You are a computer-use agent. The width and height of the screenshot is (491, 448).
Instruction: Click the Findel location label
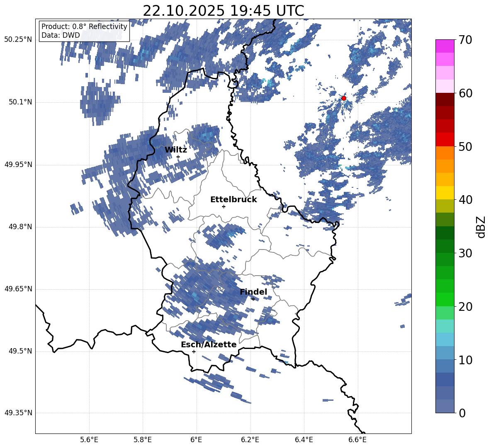(x=253, y=292)
